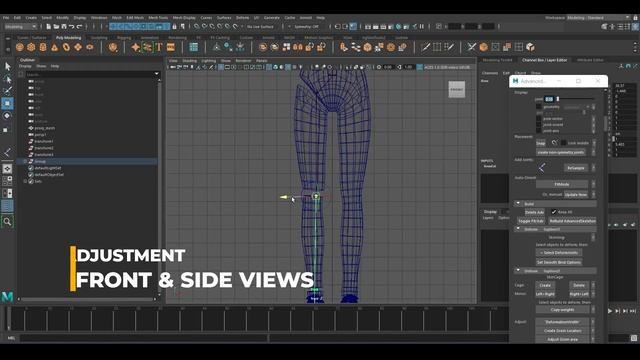Create a polygon plane from the shelf
Image resolution: width=640 pixels, height=360 pixels.
click(x=78, y=47)
